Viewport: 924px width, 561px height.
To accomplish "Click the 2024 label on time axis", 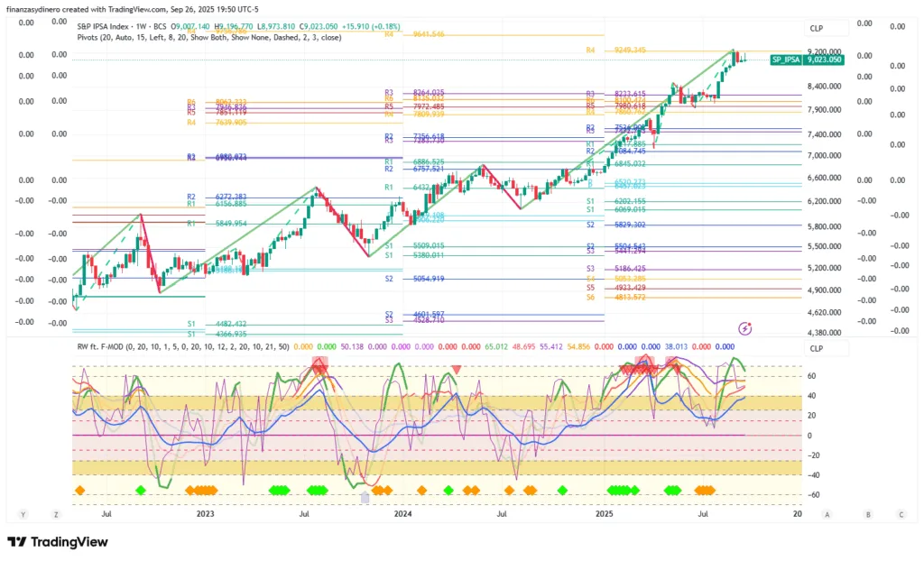I will 402,514.
